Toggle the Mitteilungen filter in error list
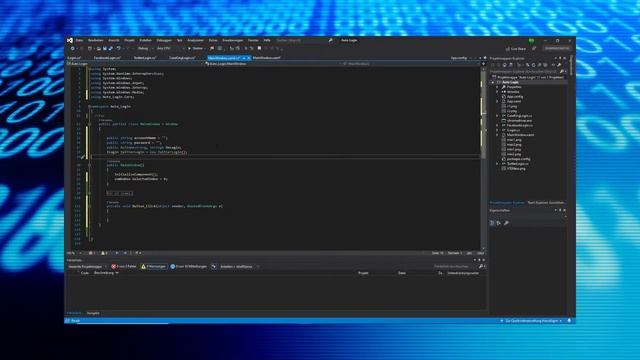Screen dimensions: 640x360 click(x=189, y=267)
